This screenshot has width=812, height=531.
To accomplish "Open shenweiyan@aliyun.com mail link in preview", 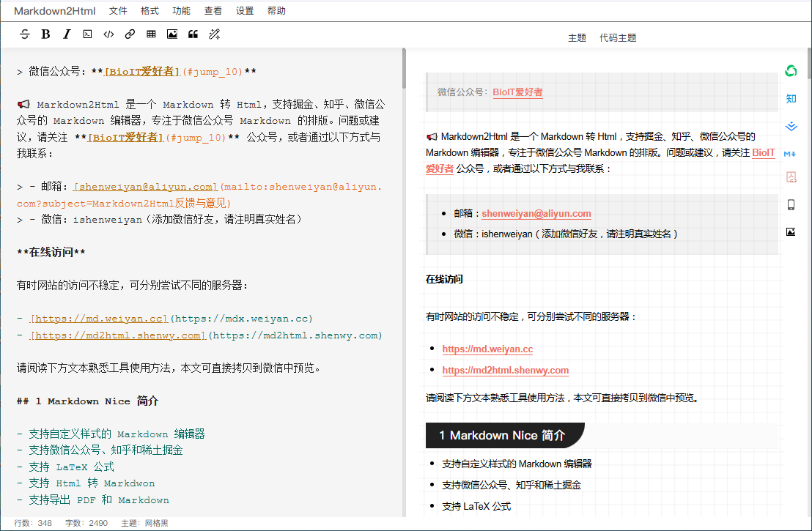I will tap(536, 213).
